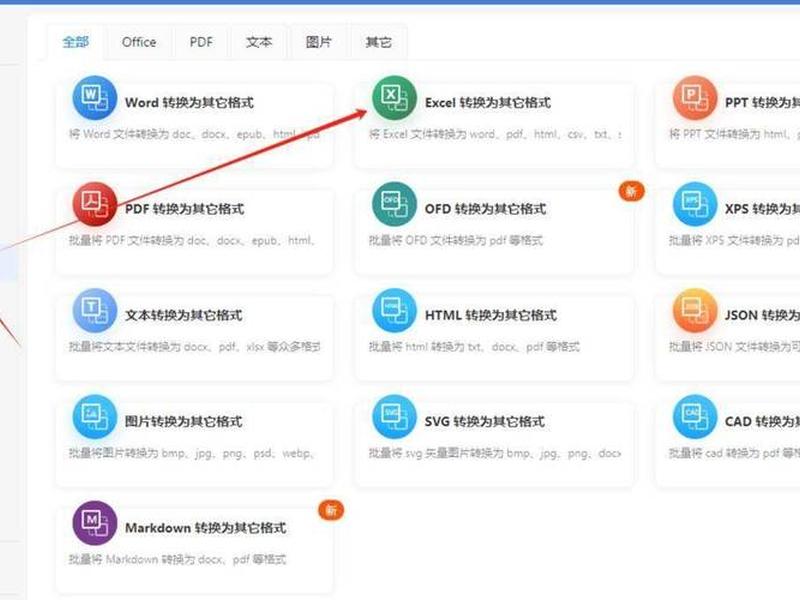Viewport: 800px width, 600px height.
Task: Switch to the 文本 tab
Action: tap(259, 42)
